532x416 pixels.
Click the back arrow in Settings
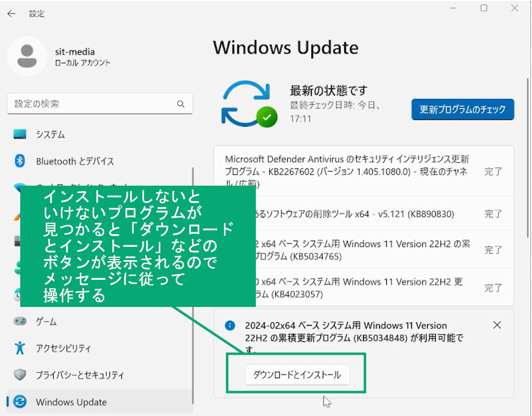(x=12, y=14)
